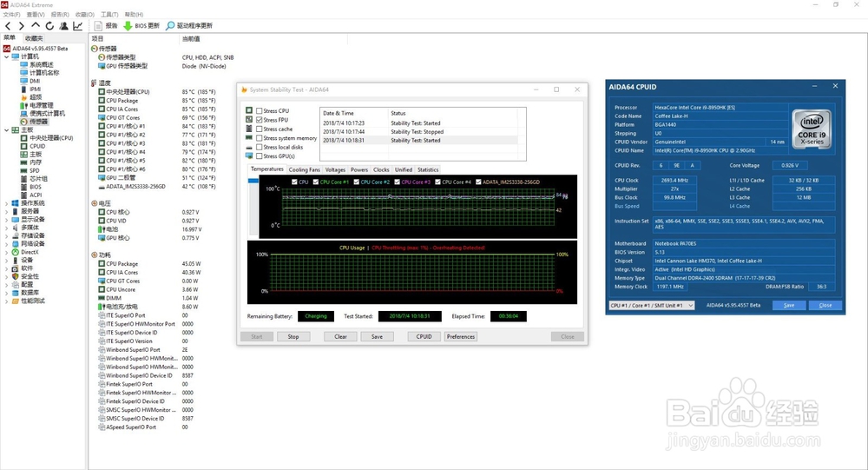Switch to the Cooling Fans tab
The height and width of the screenshot is (470, 868).
click(x=304, y=169)
